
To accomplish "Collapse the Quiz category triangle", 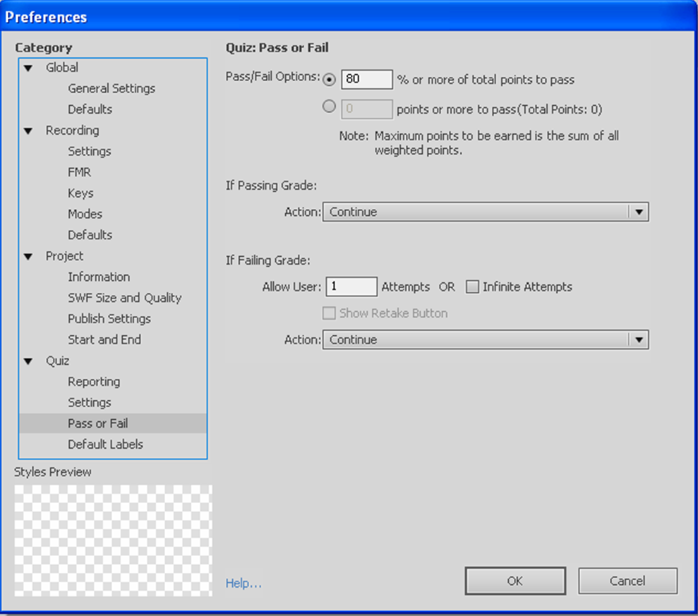I will click(x=28, y=361).
